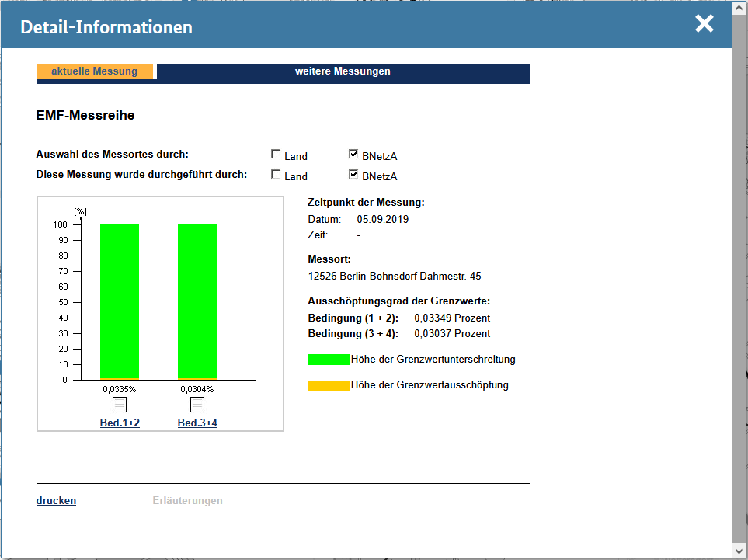Click the green bar above 0,0304%
Screen dimensions: 748x560
tap(197, 301)
